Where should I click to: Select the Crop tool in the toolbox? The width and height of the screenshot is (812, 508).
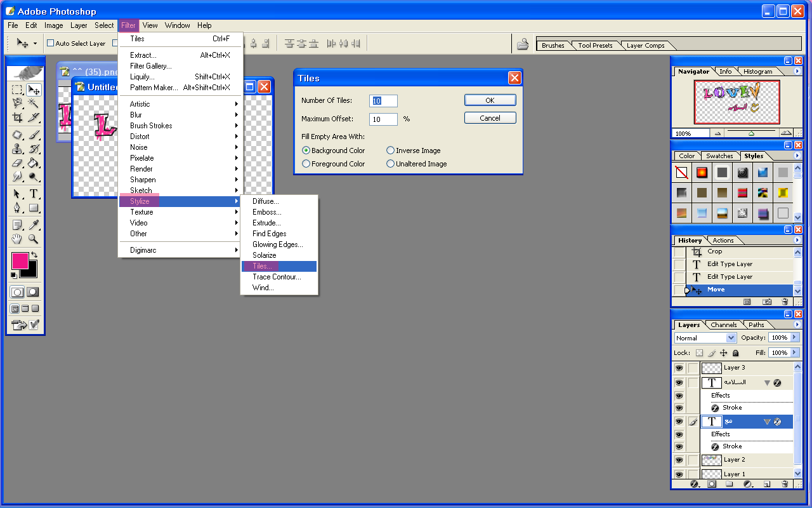[x=18, y=117]
